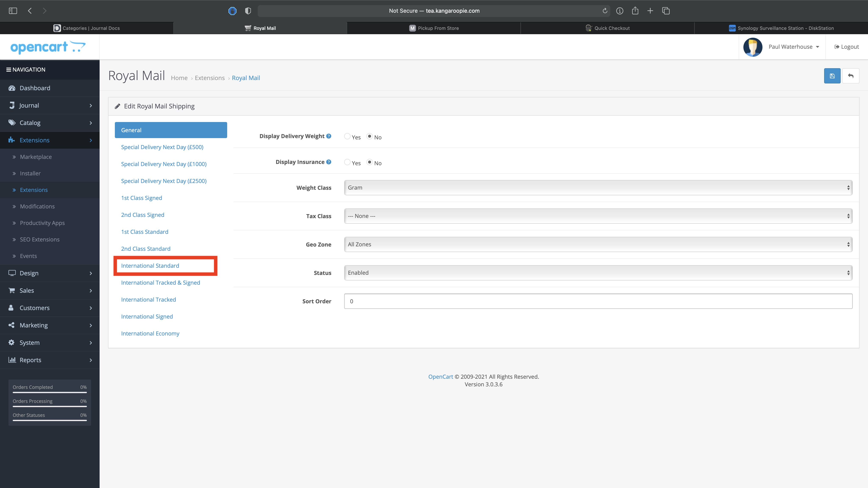Select Yes for Display Insurance
868x488 pixels.
[347, 162]
